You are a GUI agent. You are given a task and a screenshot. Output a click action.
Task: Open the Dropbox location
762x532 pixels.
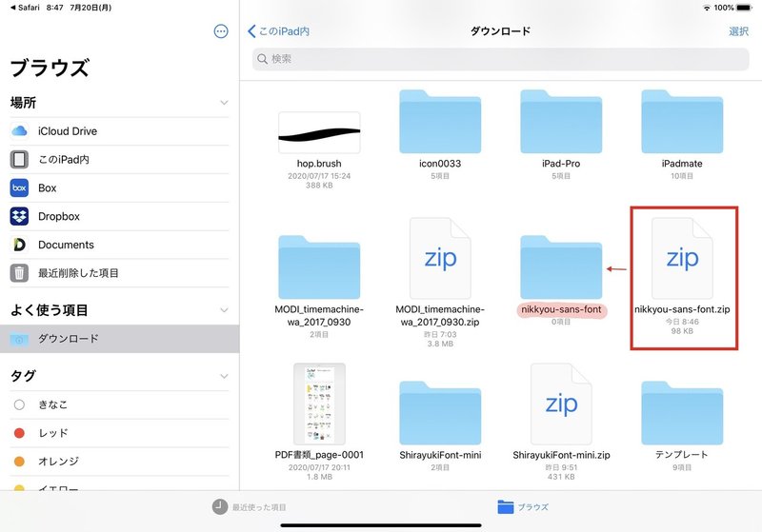(x=119, y=216)
